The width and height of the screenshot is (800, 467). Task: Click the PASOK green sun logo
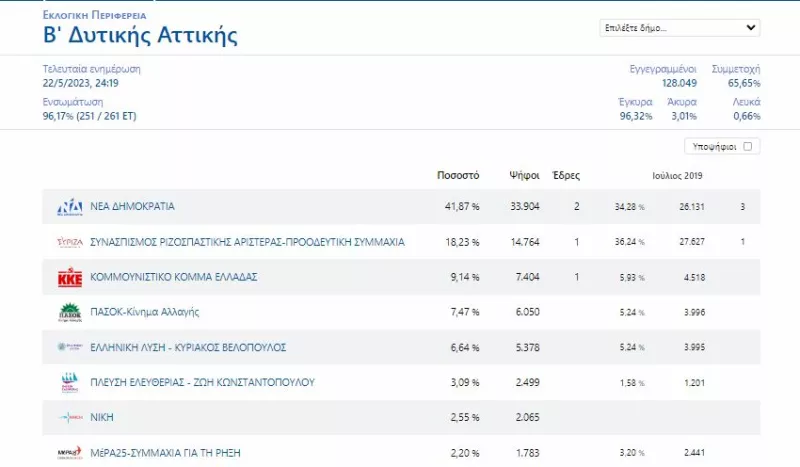click(69, 312)
